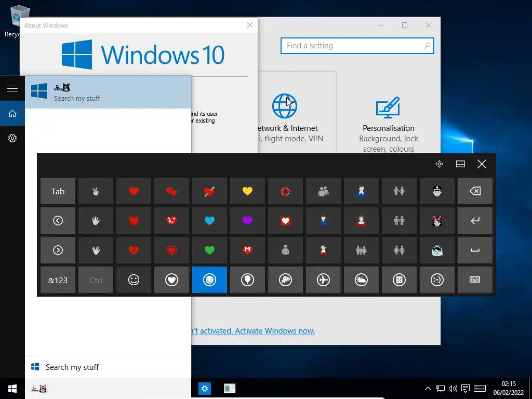
Task: Tap the space bar key
Action: coord(475,250)
